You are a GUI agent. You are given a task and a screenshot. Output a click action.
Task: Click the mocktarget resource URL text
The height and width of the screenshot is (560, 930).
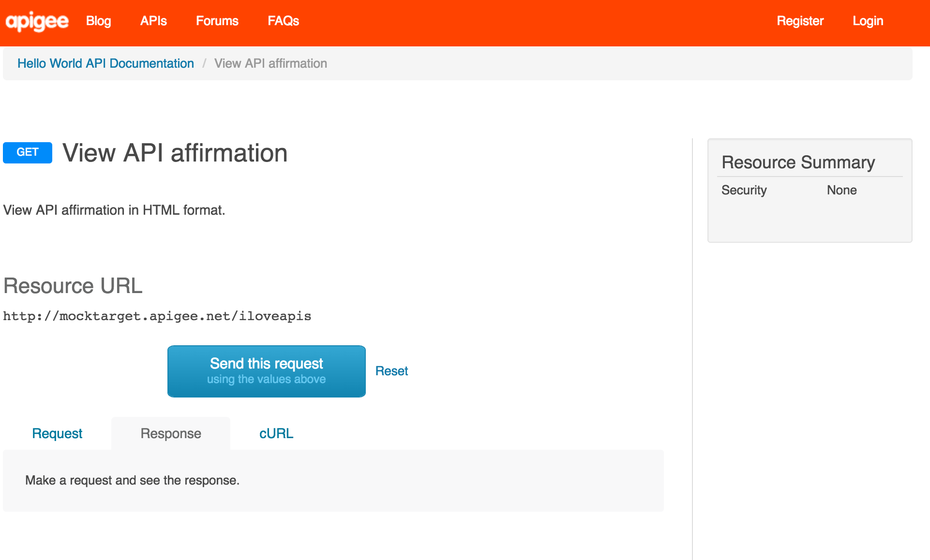(157, 316)
